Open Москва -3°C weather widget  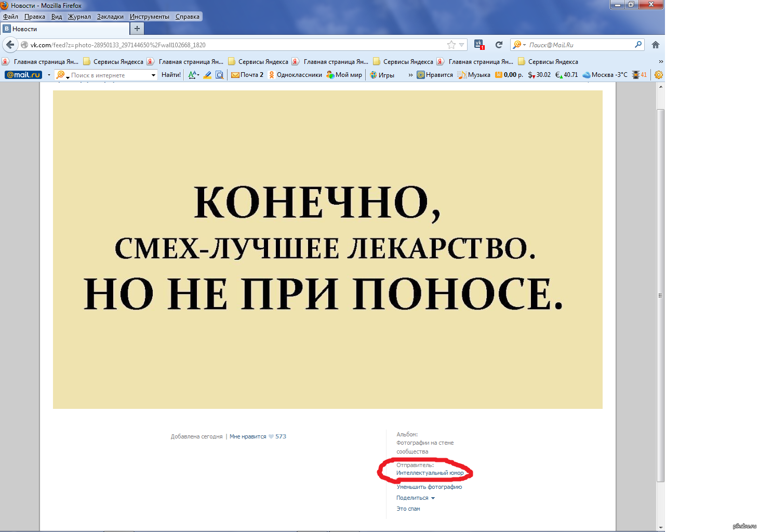coord(605,75)
